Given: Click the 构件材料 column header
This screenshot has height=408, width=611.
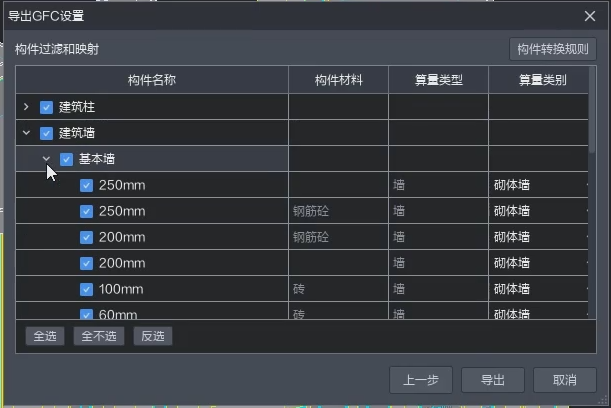Looking at the screenshot, I should [338, 80].
